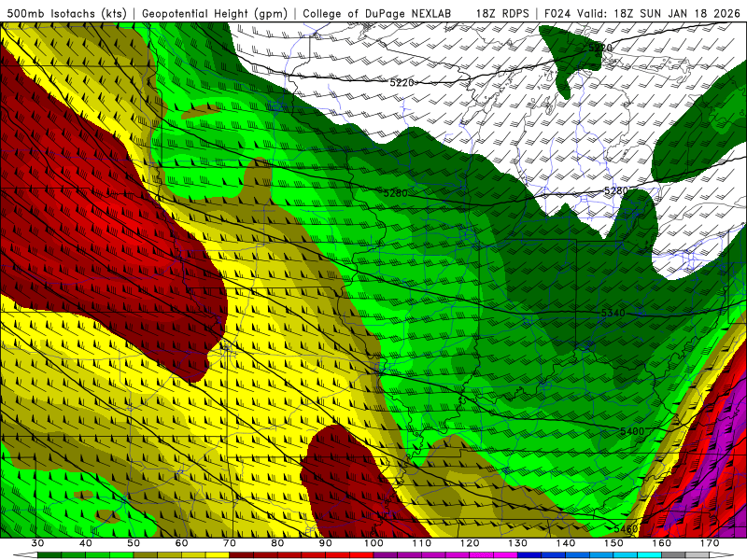Pick the gray swatch near the color bar end
The image size is (747, 560).
click(673, 554)
